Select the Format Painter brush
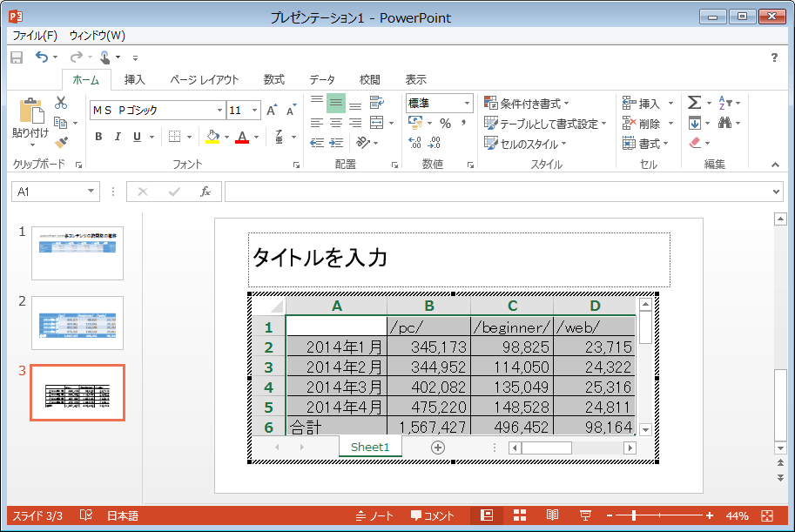The height and width of the screenshot is (532, 795). (x=61, y=143)
